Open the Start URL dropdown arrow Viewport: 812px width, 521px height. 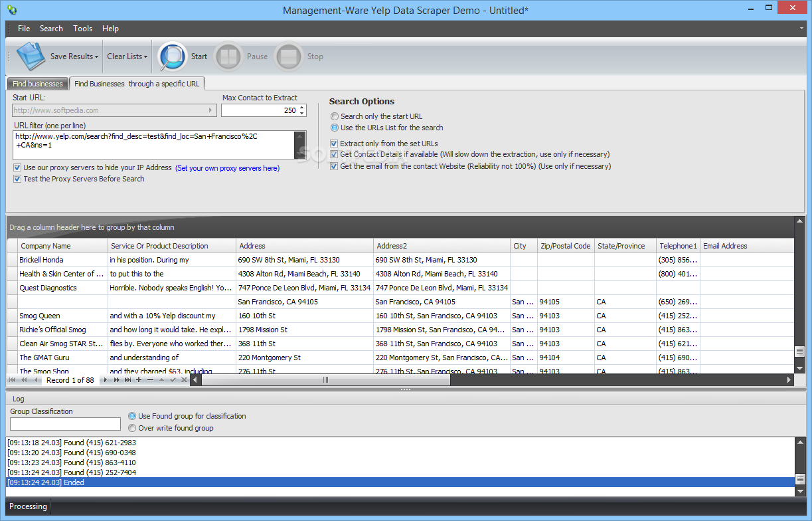pyautogui.click(x=211, y=110)
